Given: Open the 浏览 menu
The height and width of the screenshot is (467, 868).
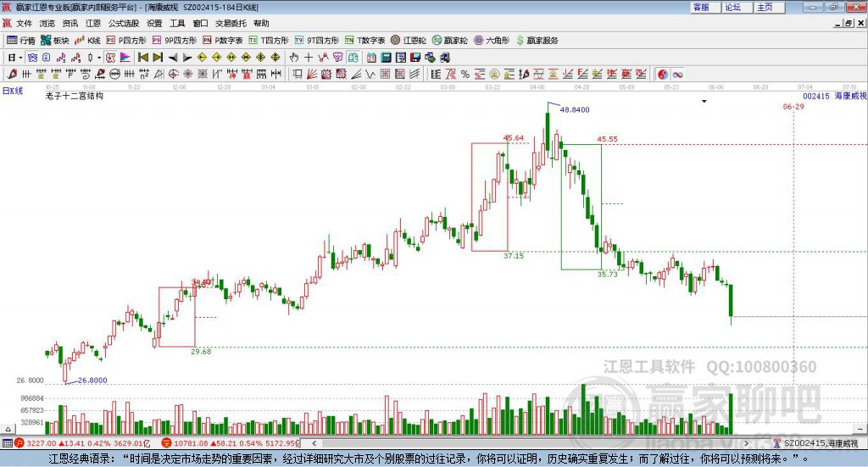Looking at the screenshot, I should point(47,23).
